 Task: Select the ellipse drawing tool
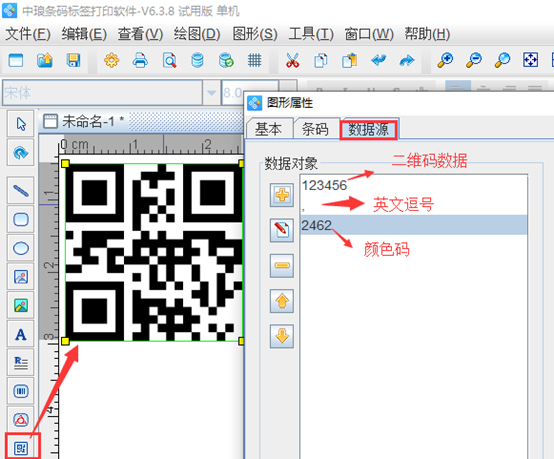pyautogui.click(x=21, y=248)
